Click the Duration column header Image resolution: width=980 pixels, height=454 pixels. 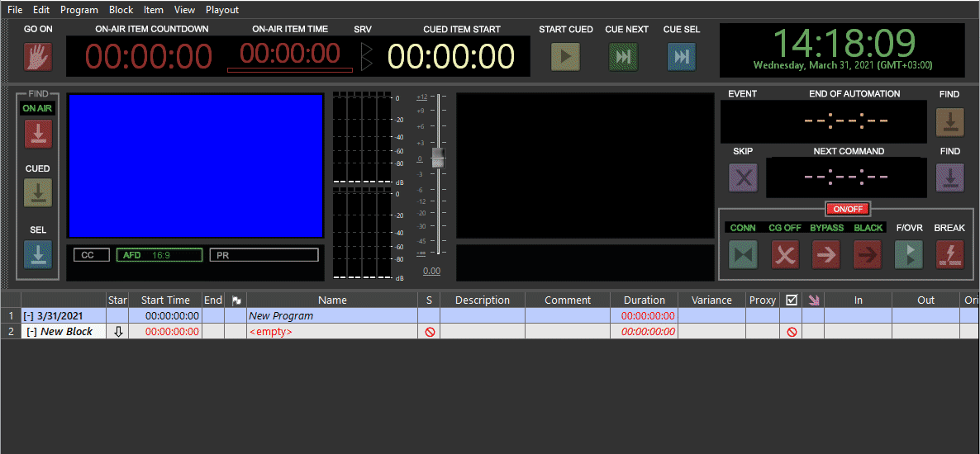click(x=644, y=300)
